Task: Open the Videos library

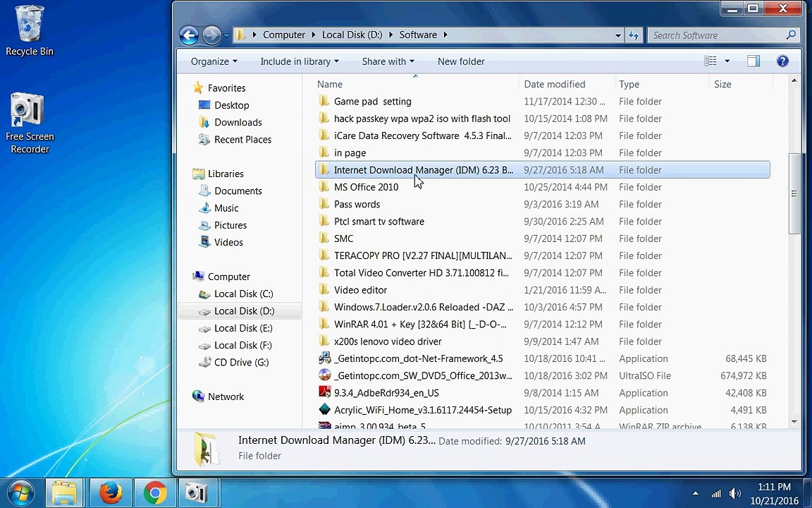Action: coord(228,242)
